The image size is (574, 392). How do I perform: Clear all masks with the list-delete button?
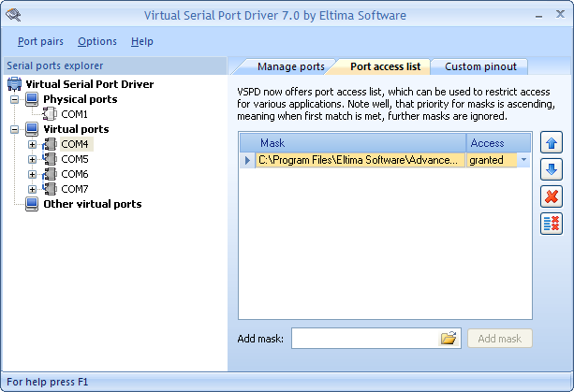[x=552, y=224]
